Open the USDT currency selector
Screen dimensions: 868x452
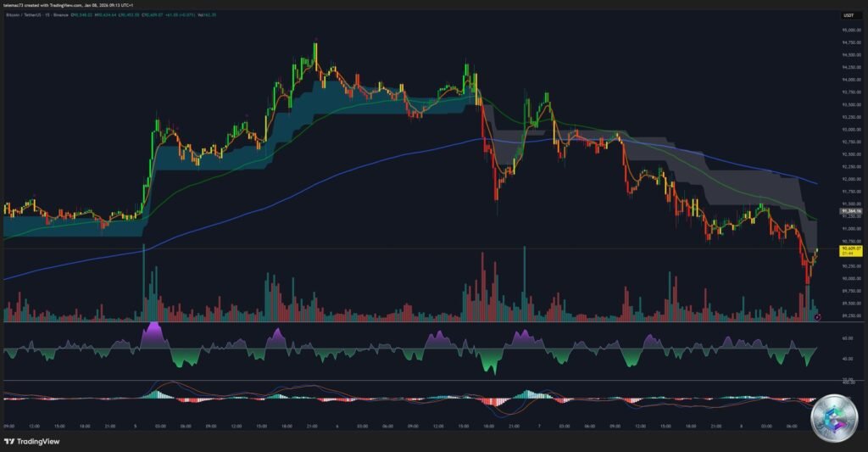pos(848,15)
